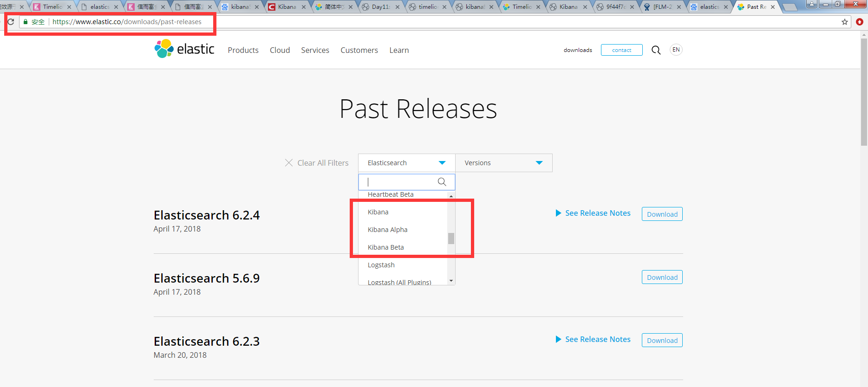Click the browser address bar URL
This screenshot has height=387, width=868.
[127, 22]
